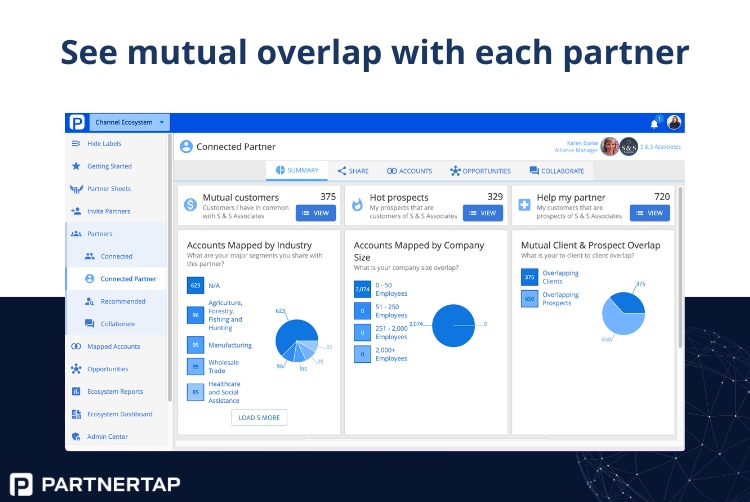Click the Ecosystem Dashboard icon

76,414
